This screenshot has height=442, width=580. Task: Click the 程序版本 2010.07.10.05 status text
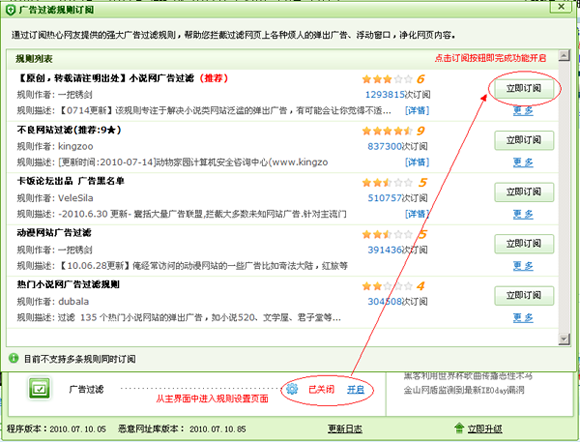click(56, 429)
